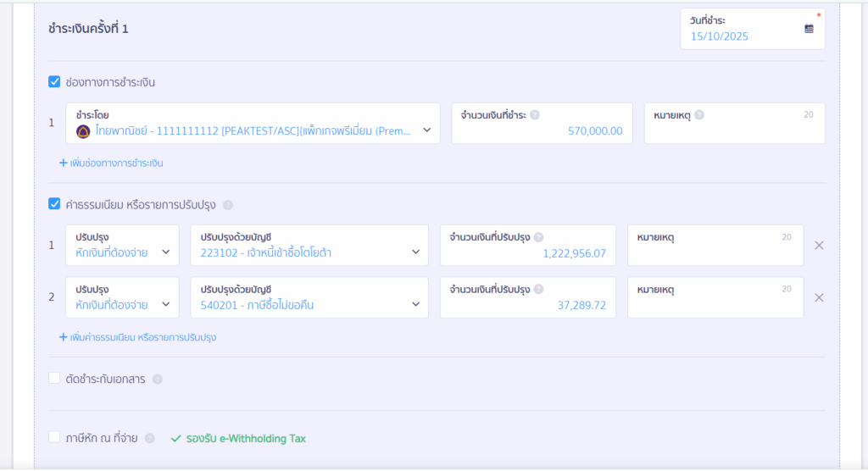Image resolution: width=868 pixels, height=471 pixels.
Task: Open ชำระโดย bank account dropdown
Action: point(426,130)
